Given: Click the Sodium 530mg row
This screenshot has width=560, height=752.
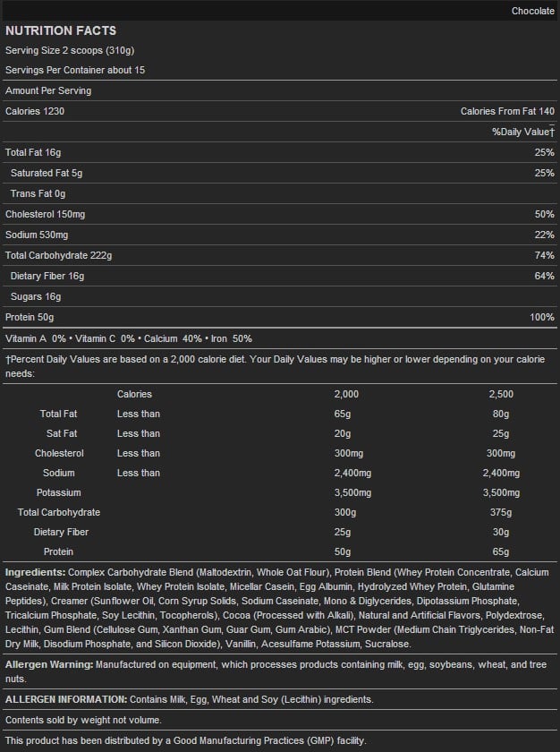Looking at the screenshot, I should [x=37, y=235].
